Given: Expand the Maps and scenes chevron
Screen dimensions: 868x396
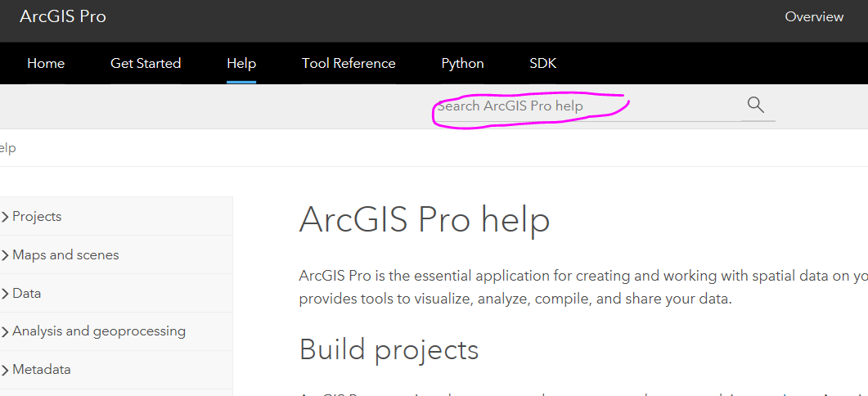Looking at the screenshot, I should tap(5, 255).
